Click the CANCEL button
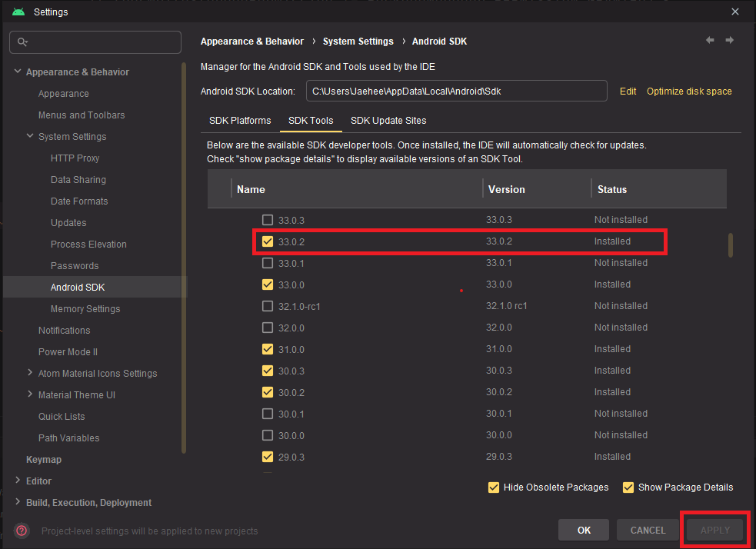 [648, 531]
